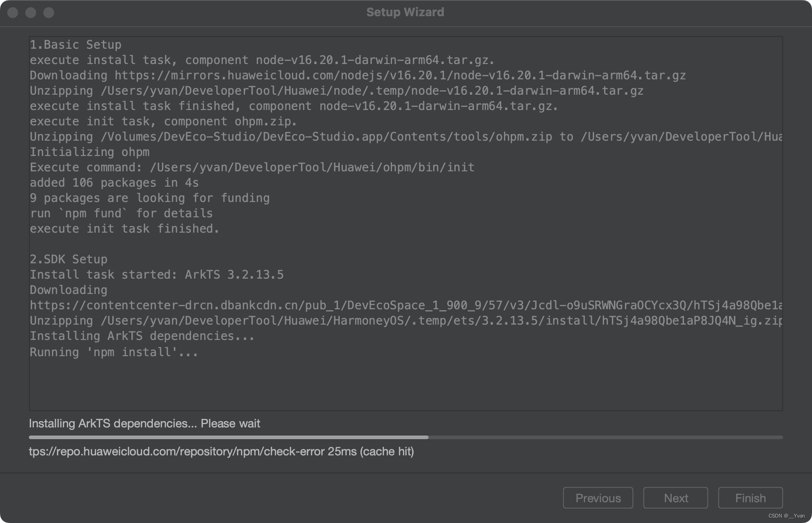
Task: Click the repo.huaweicloud.com check-error status text
Action: [221, 451]
